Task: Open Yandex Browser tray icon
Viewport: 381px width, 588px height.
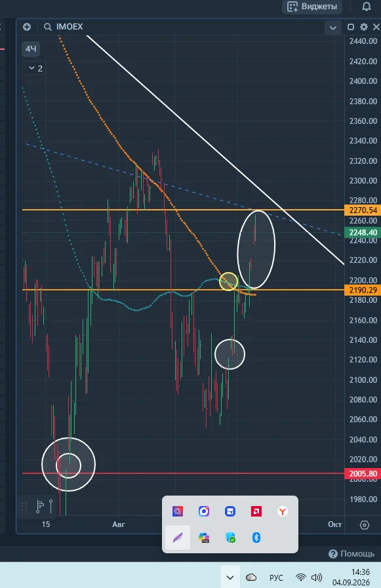Action: [x=283, y=511]
